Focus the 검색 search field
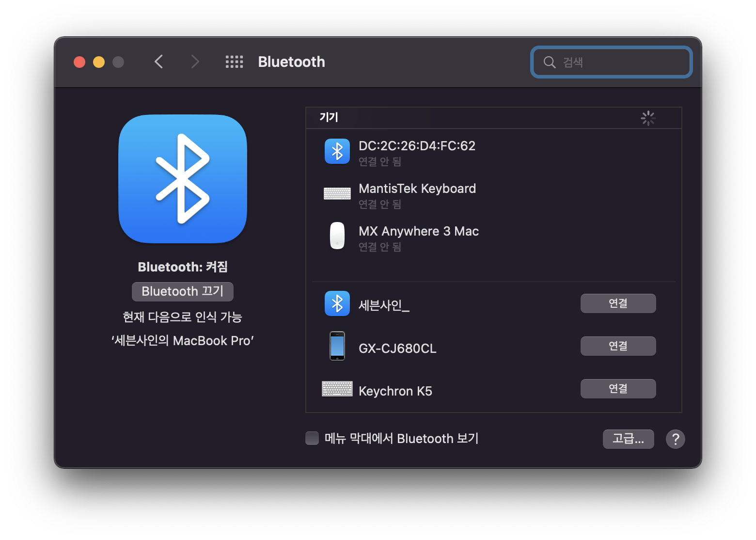The height and width of the screenshot is (540, 756). point(612,62)
